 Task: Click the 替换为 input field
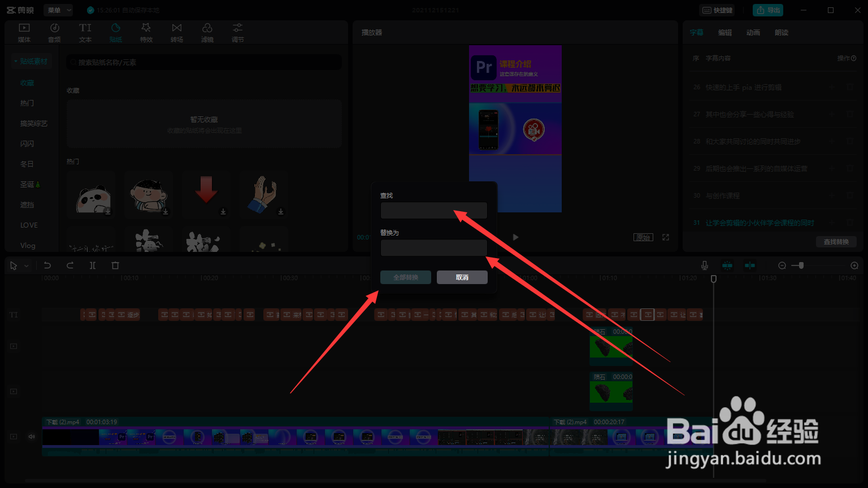(434, 248)
